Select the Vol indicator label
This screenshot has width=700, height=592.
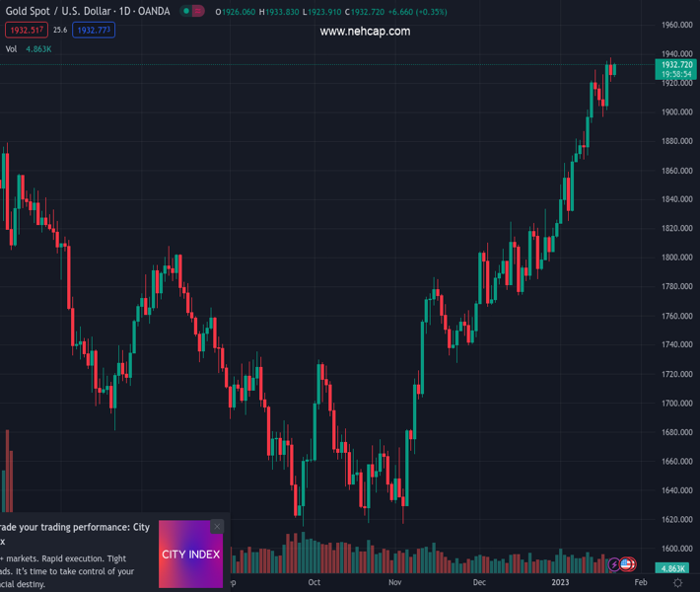coord(12,48)
